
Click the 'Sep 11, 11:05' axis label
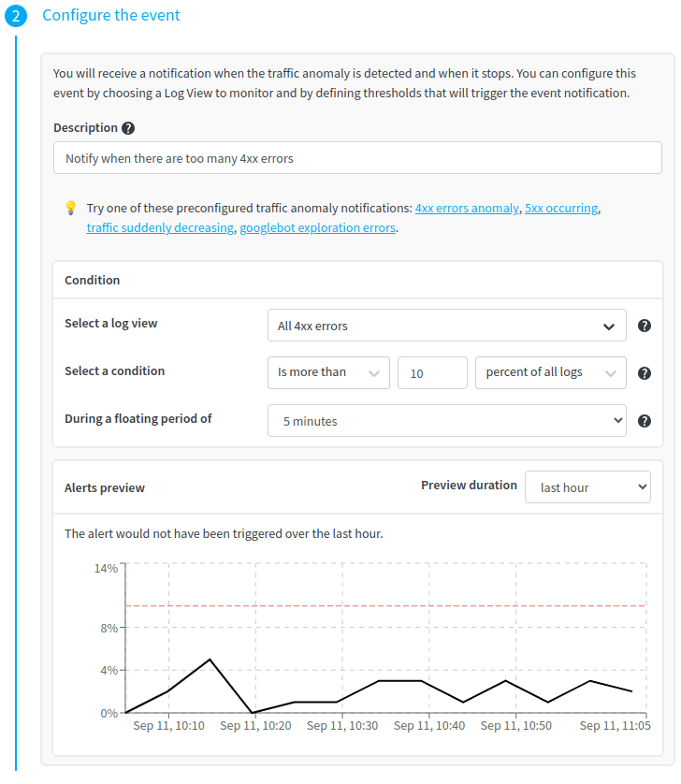coord(615,725)
